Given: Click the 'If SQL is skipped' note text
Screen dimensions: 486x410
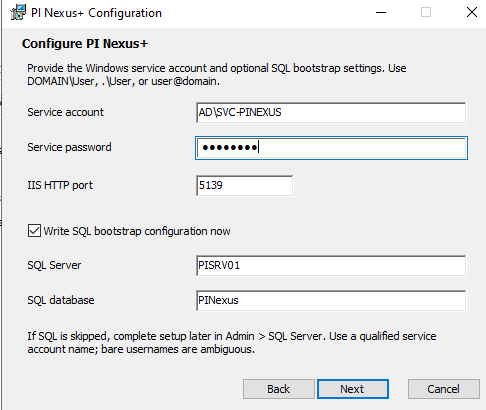Looking at the screenshot, I should [x=232, y=343].
